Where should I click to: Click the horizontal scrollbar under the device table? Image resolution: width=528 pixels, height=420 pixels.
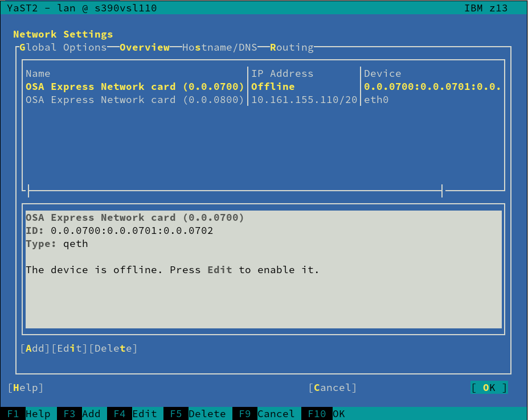tap(235, 191)
